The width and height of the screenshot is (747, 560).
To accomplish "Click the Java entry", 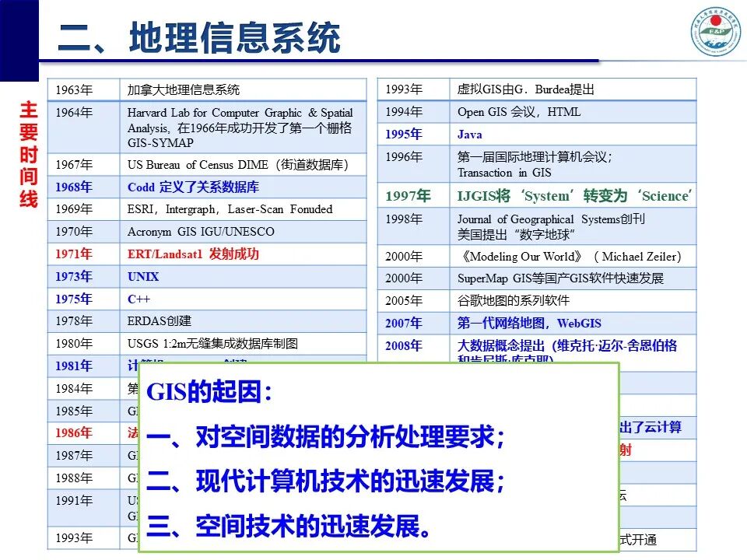I will tap(573, 135).
